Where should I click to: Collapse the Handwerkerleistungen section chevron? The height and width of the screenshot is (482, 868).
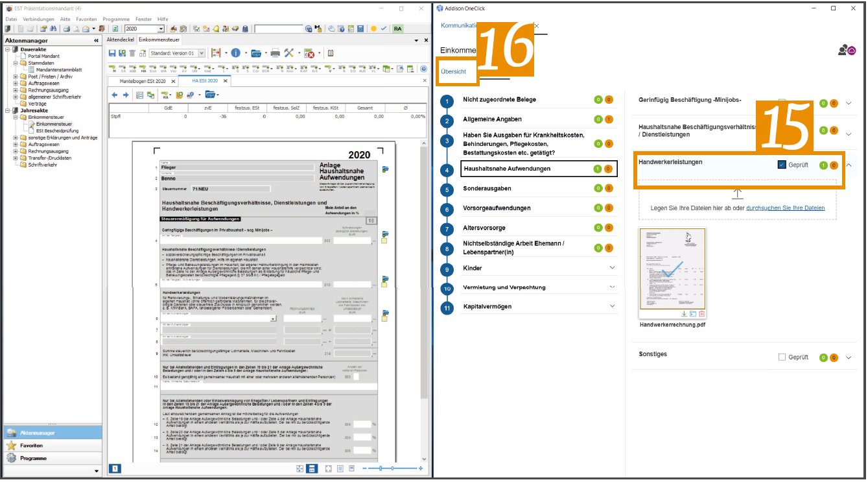(x=849, y=165)
